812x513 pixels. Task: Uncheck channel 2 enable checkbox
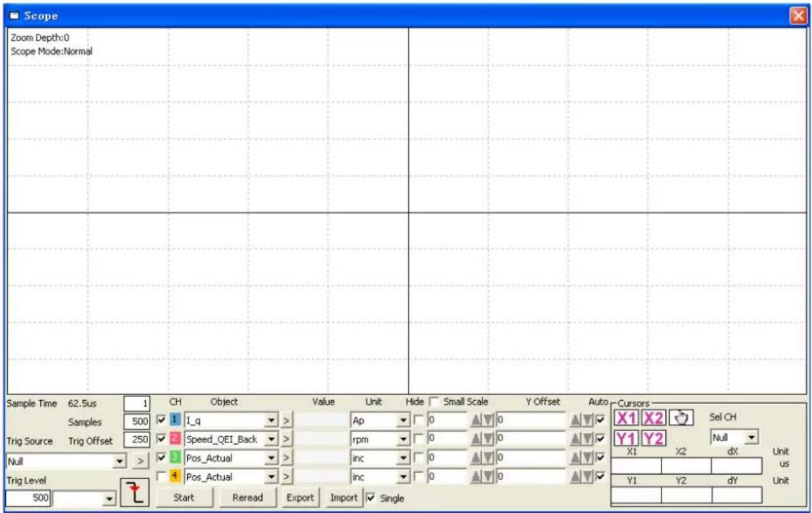tap(161, 439)
